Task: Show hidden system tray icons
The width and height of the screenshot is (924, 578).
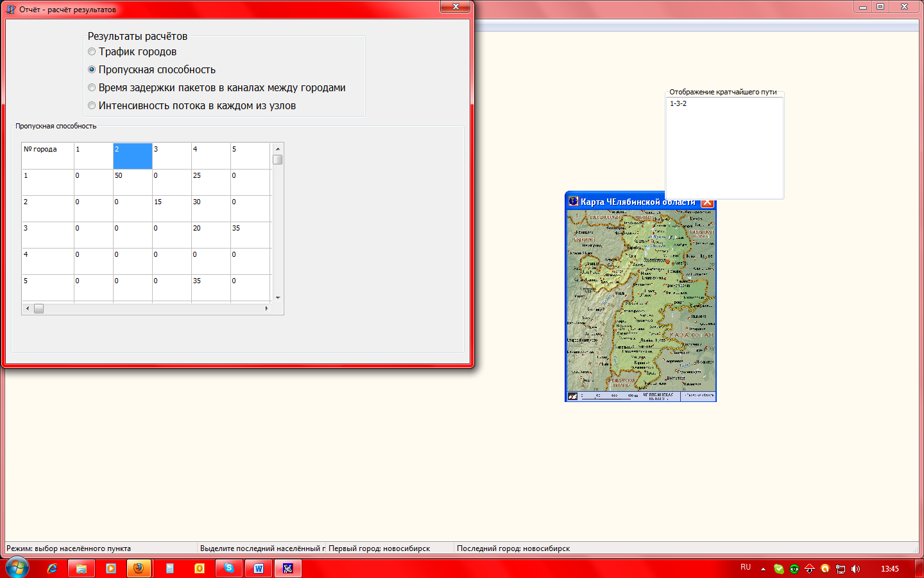Action: click(763, 569)
